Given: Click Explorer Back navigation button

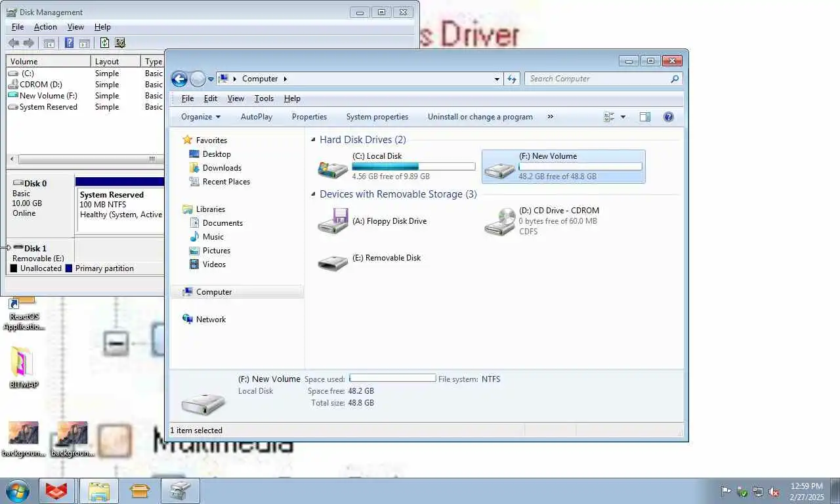Looking at the screenshot, I should click(179, 79).
